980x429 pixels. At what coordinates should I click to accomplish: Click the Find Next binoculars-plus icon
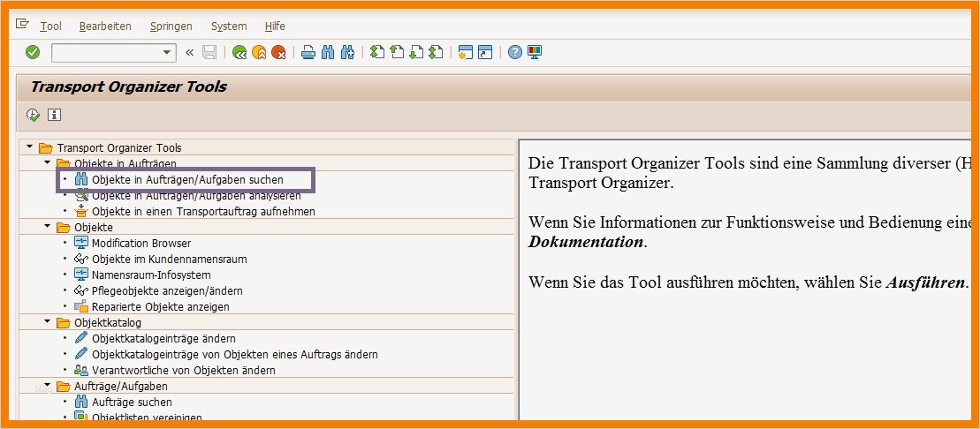tap(348, 52)
